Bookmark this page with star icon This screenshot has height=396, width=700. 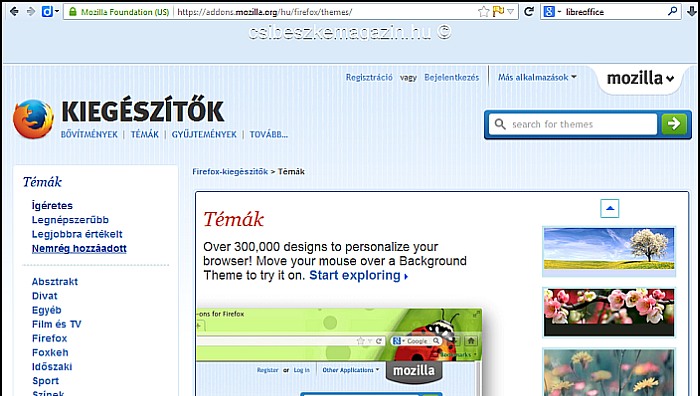483,12
